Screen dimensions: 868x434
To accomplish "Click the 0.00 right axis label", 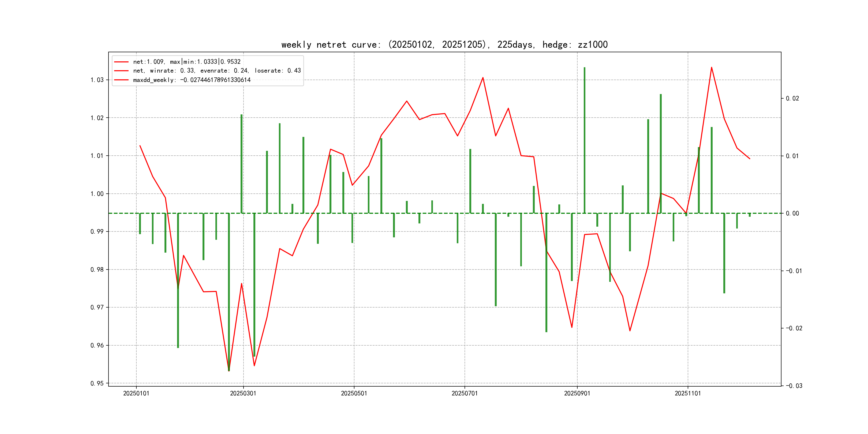I will tap(792, 213).
